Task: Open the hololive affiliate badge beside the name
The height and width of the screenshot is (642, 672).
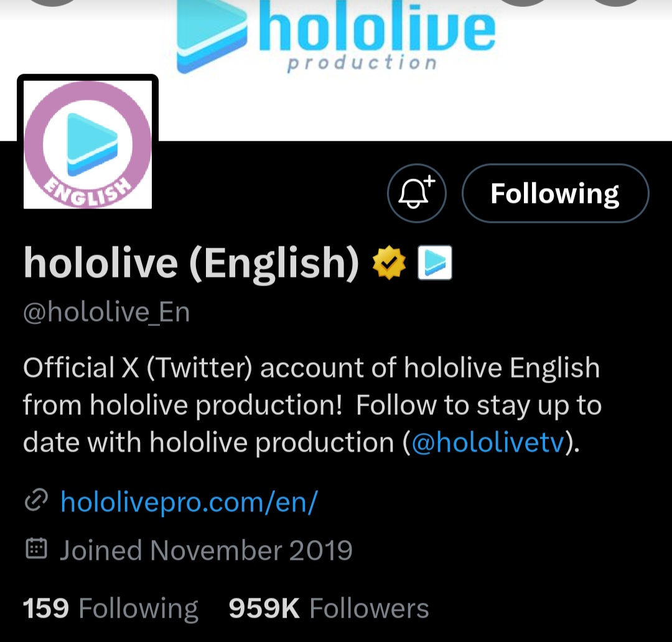Action: click(x=435, y=263)
